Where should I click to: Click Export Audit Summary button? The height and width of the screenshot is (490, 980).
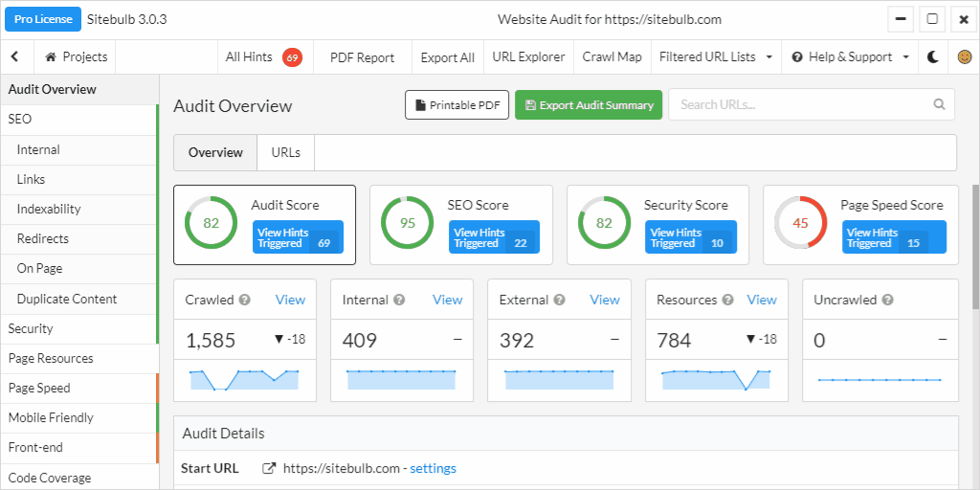click(588, 105)
